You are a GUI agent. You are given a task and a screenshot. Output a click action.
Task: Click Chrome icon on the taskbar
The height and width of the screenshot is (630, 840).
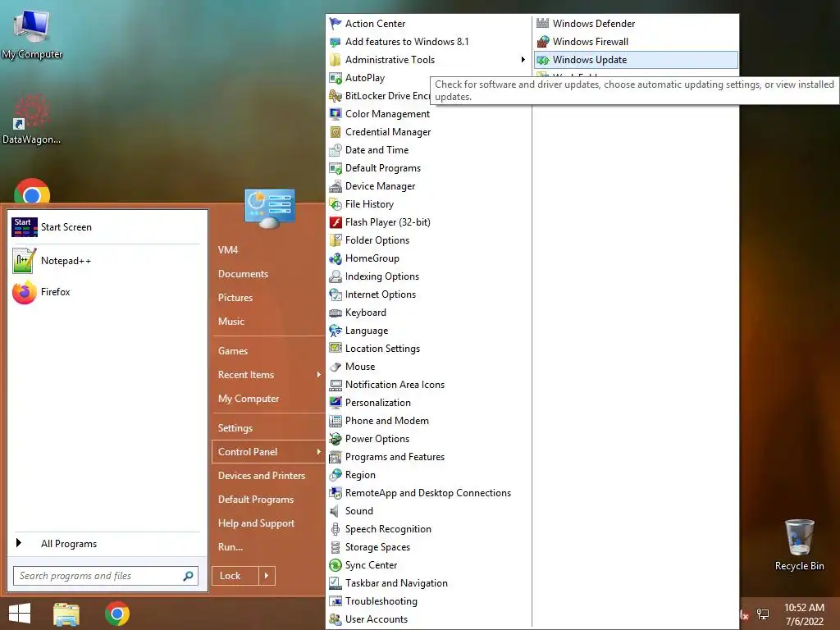pyautogui.click(x=117, y=614)
